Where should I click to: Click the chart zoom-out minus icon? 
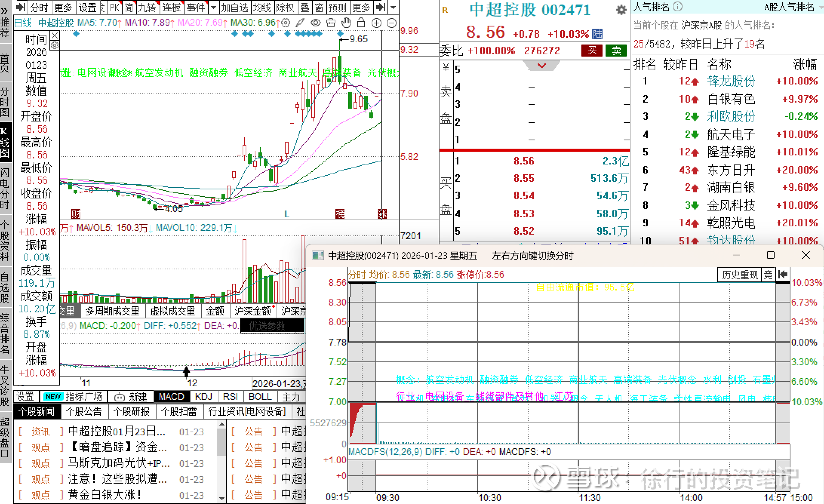[392, 23]
